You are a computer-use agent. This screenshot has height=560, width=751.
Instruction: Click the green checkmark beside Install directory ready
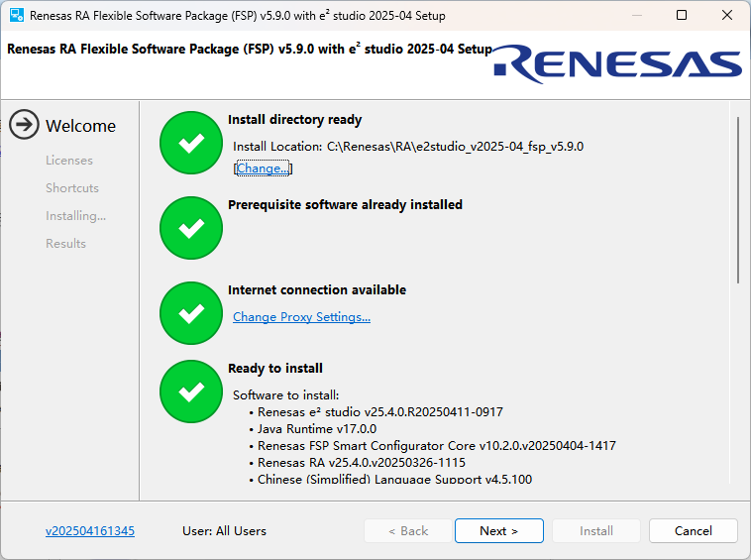pos(191,143)
